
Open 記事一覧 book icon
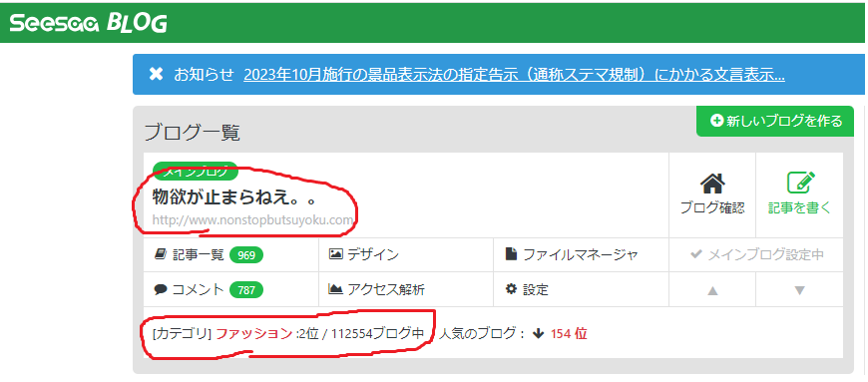coord(161,254)
